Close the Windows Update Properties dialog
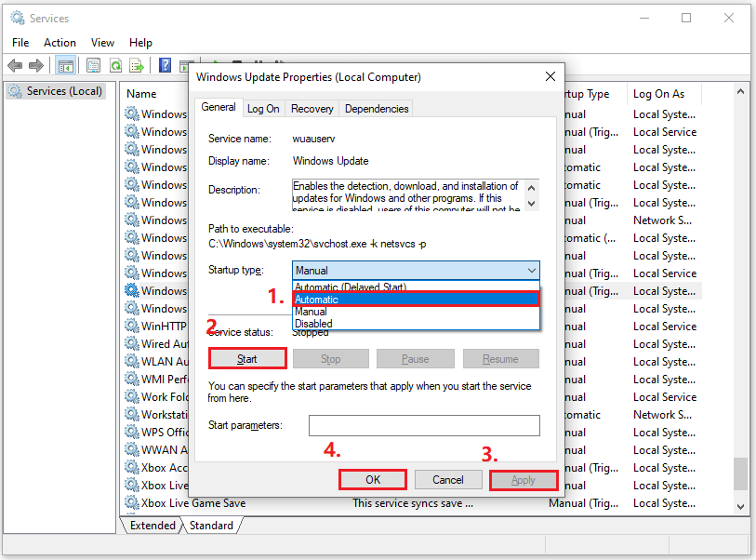The height and width of the screenshot is (560, 756). (550, 76)
